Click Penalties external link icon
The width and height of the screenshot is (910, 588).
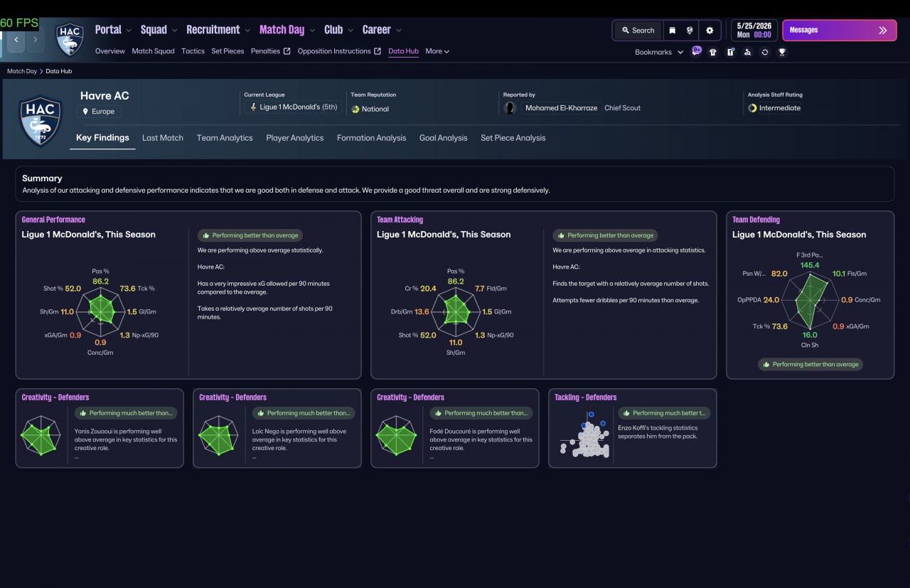pyautogui.click(x=287, y=51)
